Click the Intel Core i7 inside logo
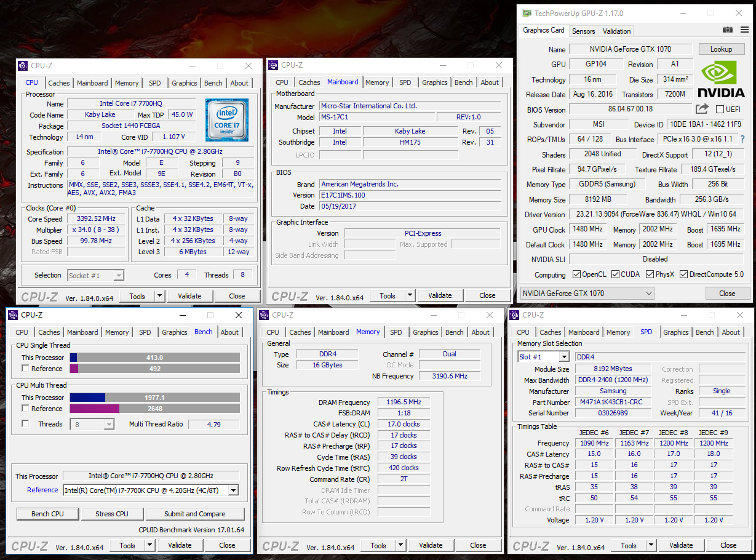The width and height of the screenshot is (756, 560). [227, 120]
